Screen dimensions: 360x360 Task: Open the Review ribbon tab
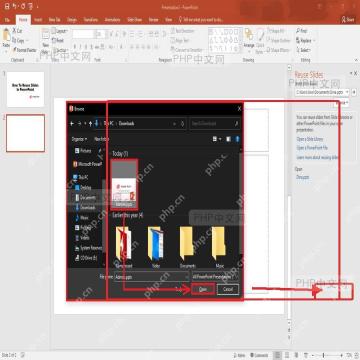point(154,20)
